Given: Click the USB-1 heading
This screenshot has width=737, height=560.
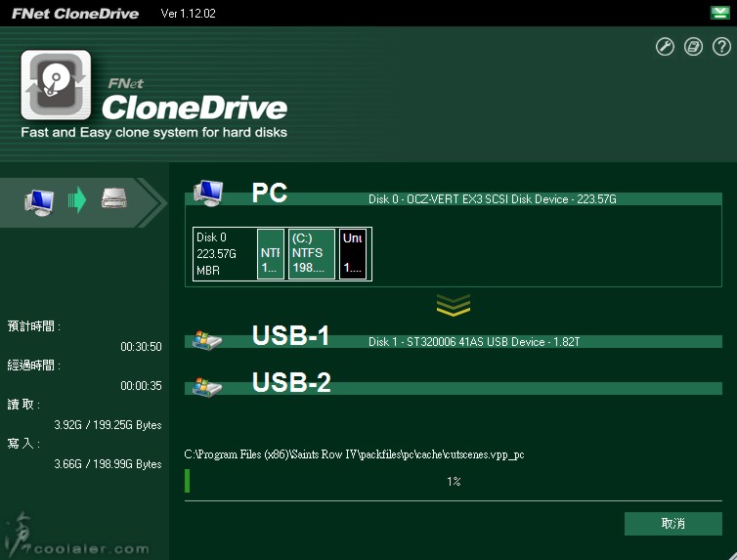Looking at the screenshot, I should coord(291,335).
